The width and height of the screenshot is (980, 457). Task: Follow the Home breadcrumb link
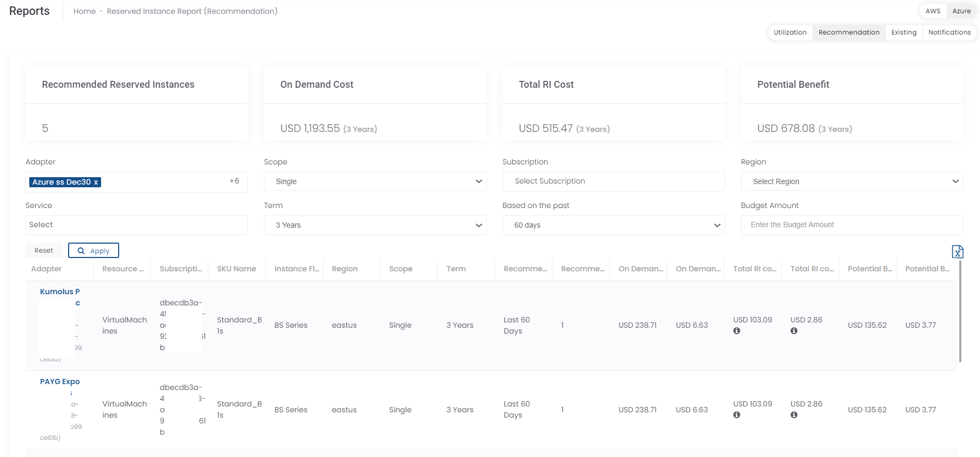tap(85, 11)
